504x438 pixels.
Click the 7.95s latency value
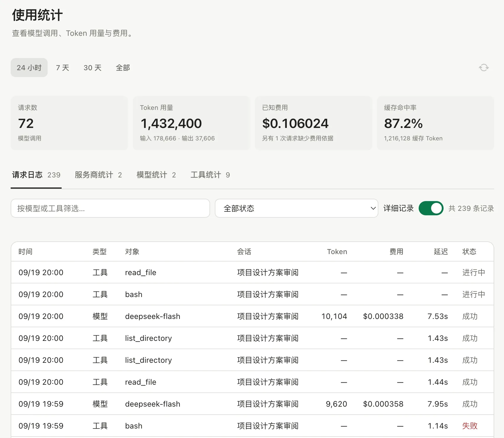tap(438, 404)
